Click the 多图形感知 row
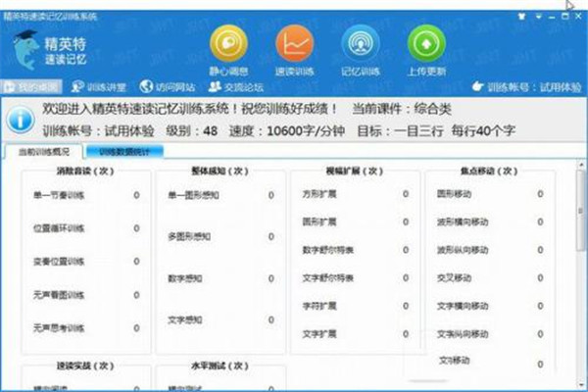This screenshot has height=392, width=588. [x=220, y=236]
